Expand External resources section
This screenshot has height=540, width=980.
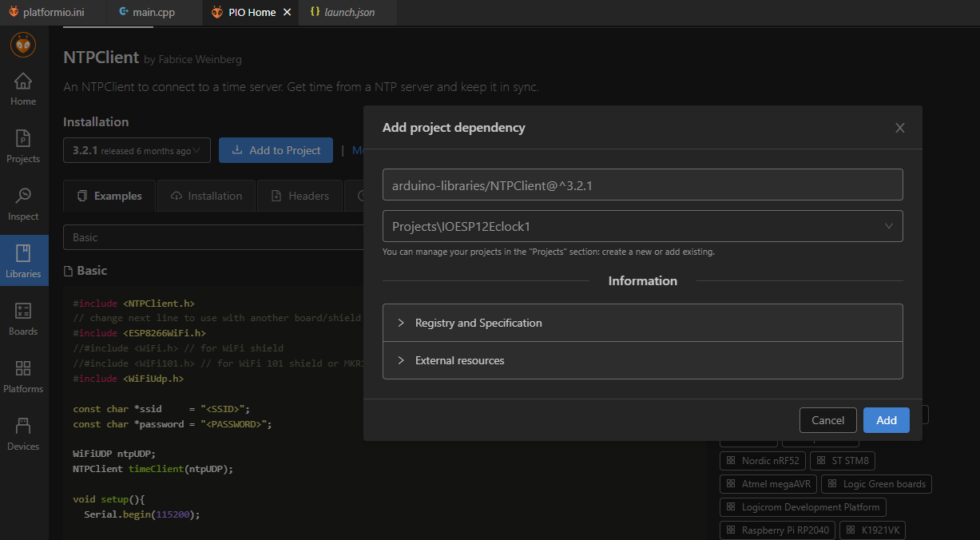tap(642, 360)
